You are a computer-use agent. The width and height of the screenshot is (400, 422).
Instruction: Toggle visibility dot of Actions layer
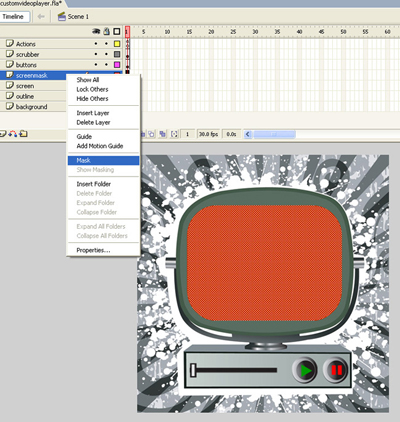(x=96, y=44)
